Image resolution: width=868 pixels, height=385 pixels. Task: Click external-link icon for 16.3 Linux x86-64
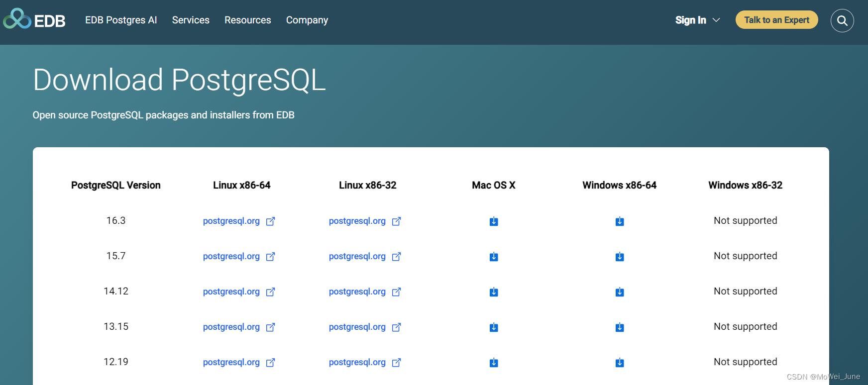click(270, 221)
